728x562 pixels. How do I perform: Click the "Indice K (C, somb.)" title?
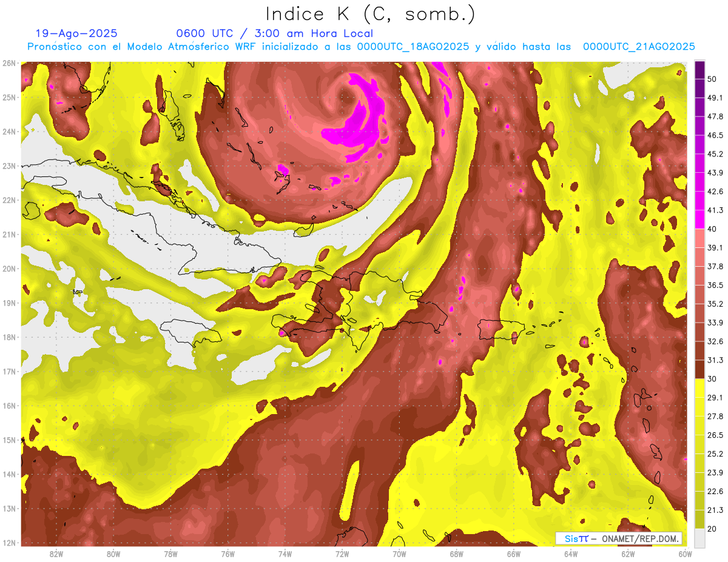(x=371, y=14)
